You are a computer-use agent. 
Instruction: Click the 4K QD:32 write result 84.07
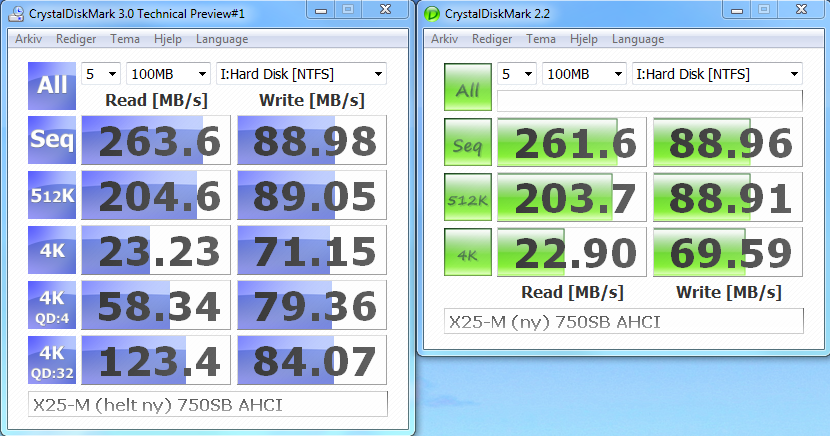pyautogui.click(x=312, y=360)
